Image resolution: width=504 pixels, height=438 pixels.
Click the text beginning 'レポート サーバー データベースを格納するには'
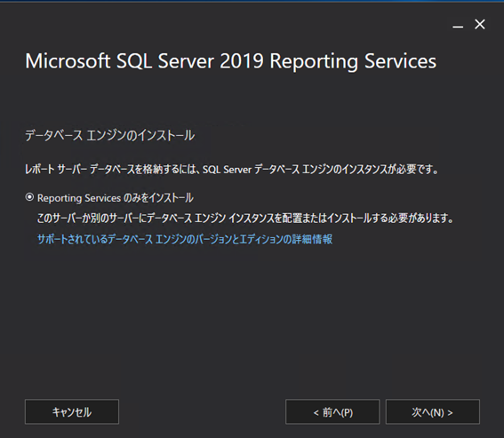(232, 170)
